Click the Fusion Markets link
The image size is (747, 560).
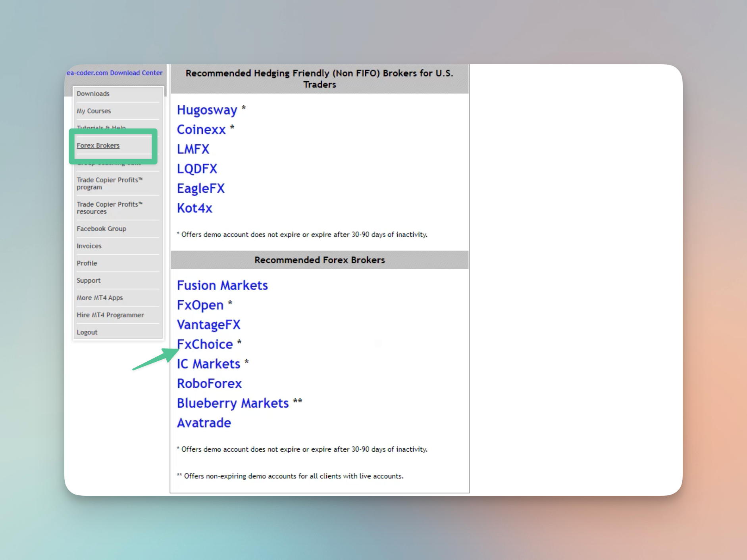(x=222, y=286)
